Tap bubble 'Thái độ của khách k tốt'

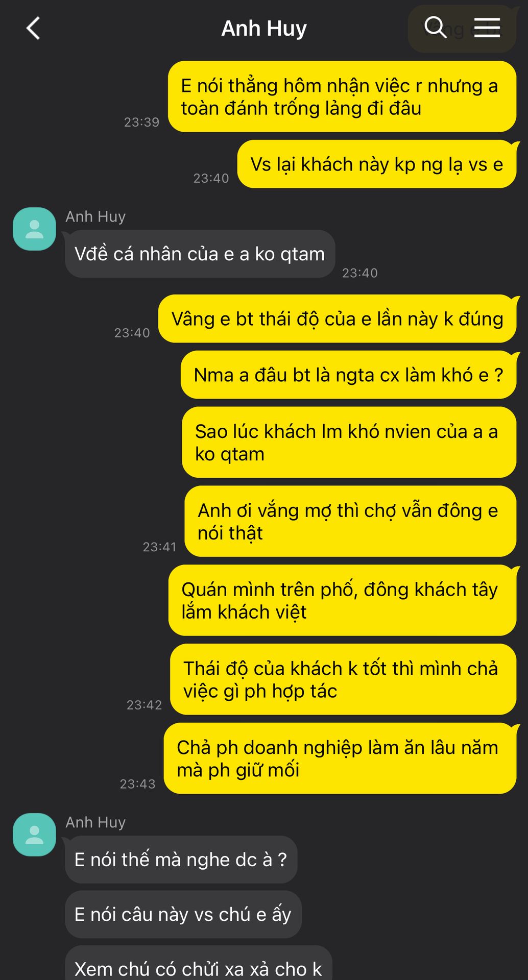point(343,679)
